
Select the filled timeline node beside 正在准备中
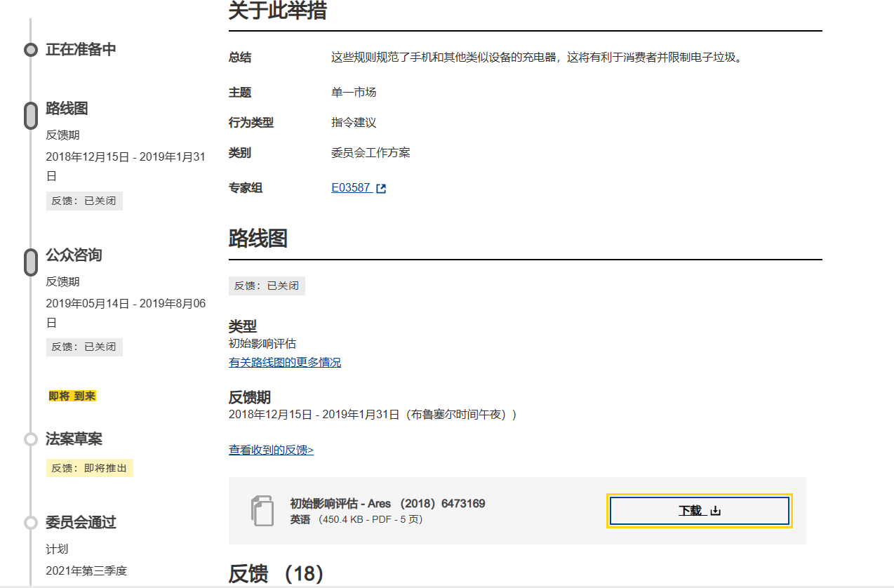[30, 50]
